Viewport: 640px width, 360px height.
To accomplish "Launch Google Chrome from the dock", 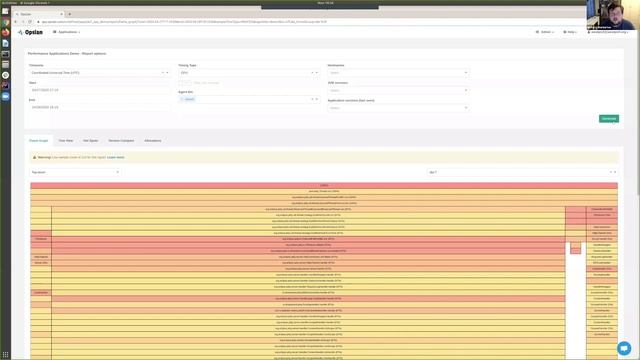I will pos(5,22).
